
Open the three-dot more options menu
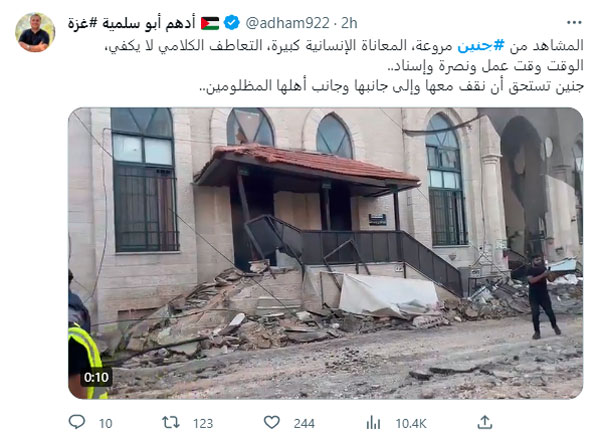(574, 23)
